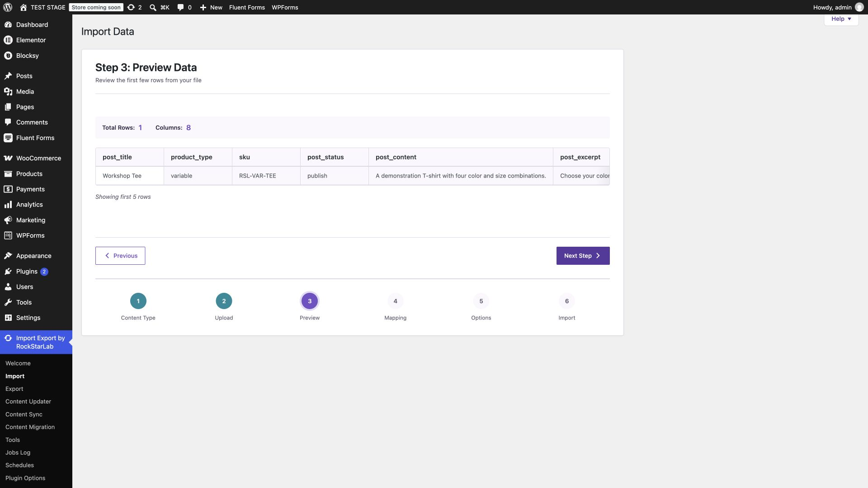The height and width of the screenshot is (488, 868).
Task: Open the Jobs Log submenu item
Action: click(18, 452)
